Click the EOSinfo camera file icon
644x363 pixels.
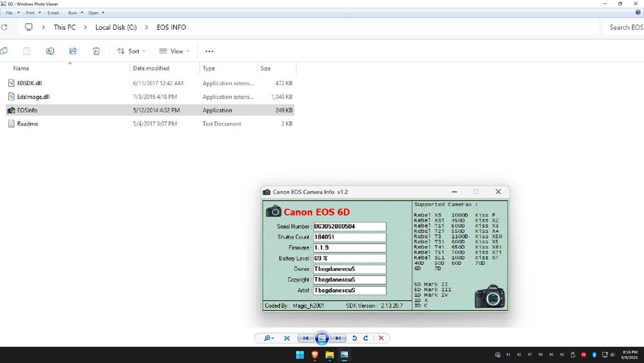pyautogui.click(x=12, y=110)
